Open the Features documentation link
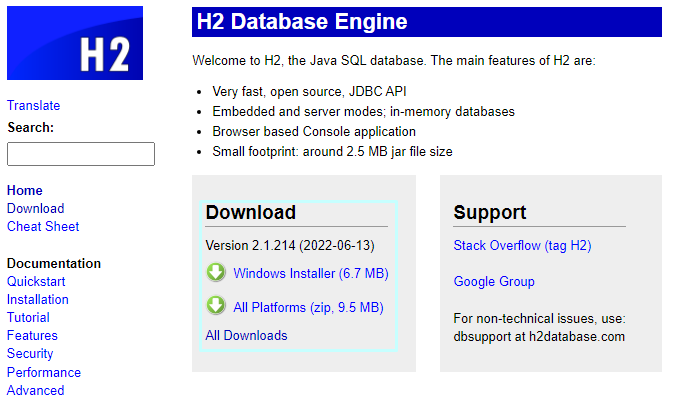The image size is (675, 401). click(x=32, y=336)
